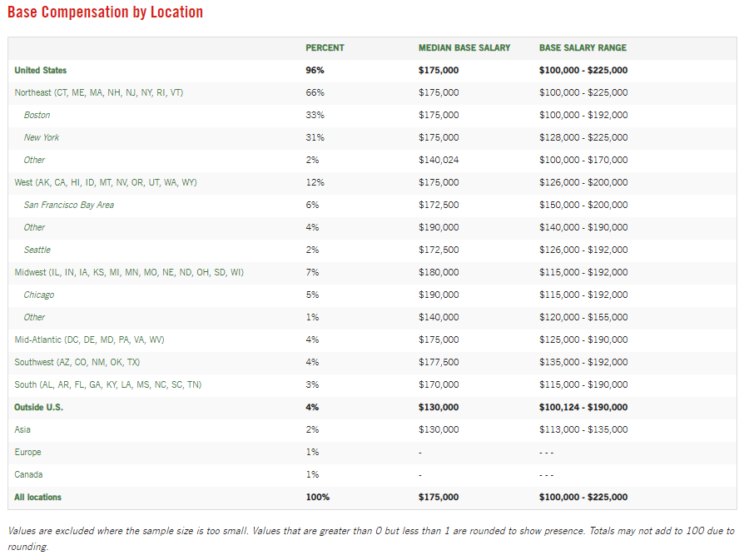Viewport: 744px width, 560px height.
Task: Select the Northeast region row label
Action: pos(98,93)
